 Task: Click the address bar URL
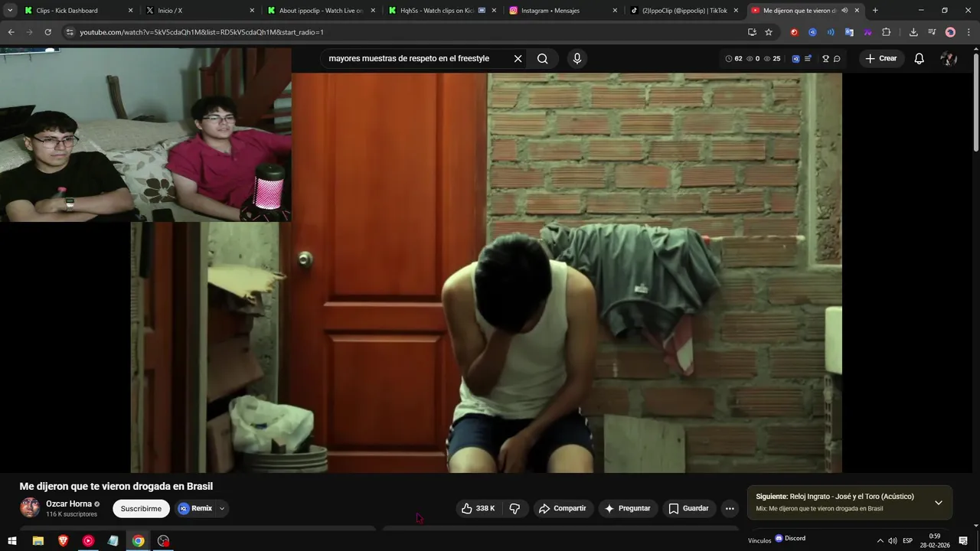(202, 32)
